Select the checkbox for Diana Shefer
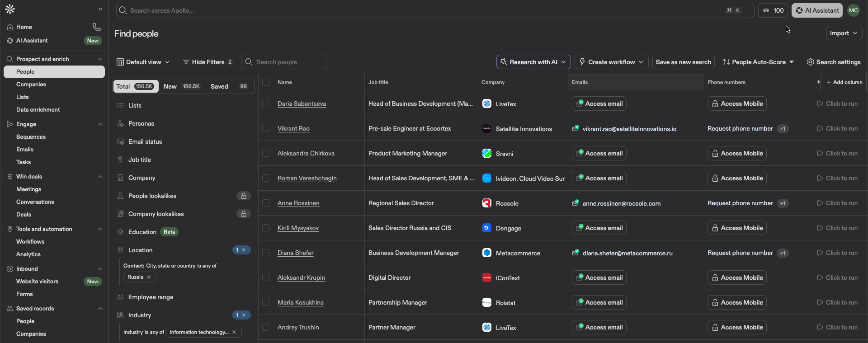868x343 pixels. coord(266,253)
